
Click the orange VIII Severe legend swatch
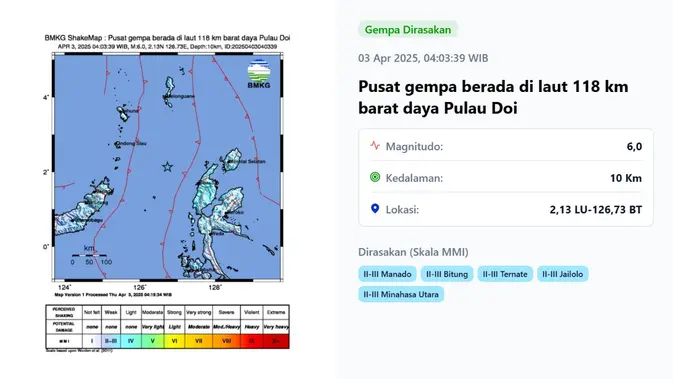tap(226, 341)
